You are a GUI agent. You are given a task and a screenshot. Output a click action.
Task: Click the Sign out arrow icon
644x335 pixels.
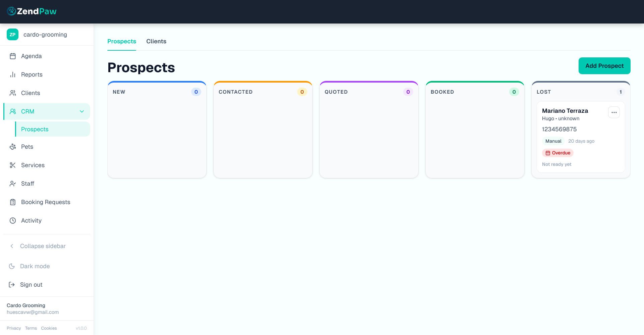(12, 285)
